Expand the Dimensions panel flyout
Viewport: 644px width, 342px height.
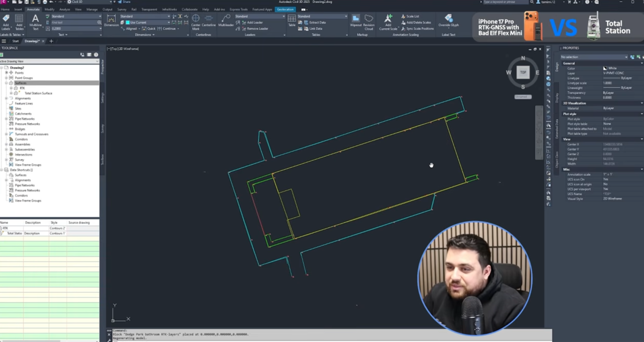click(x=144, y=35)
